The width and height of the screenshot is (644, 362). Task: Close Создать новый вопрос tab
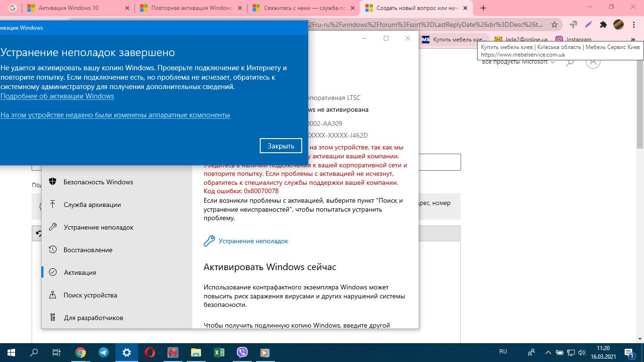tap(464, 8)
